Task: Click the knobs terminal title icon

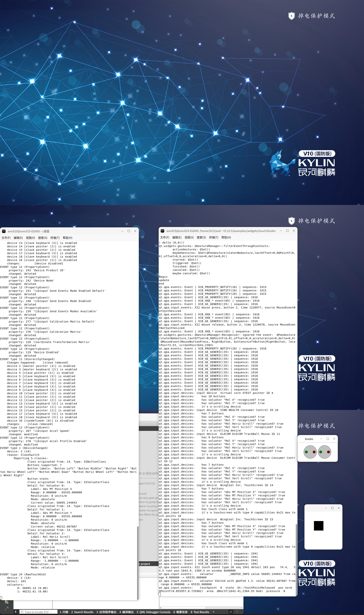Action: tap(162, 231)
